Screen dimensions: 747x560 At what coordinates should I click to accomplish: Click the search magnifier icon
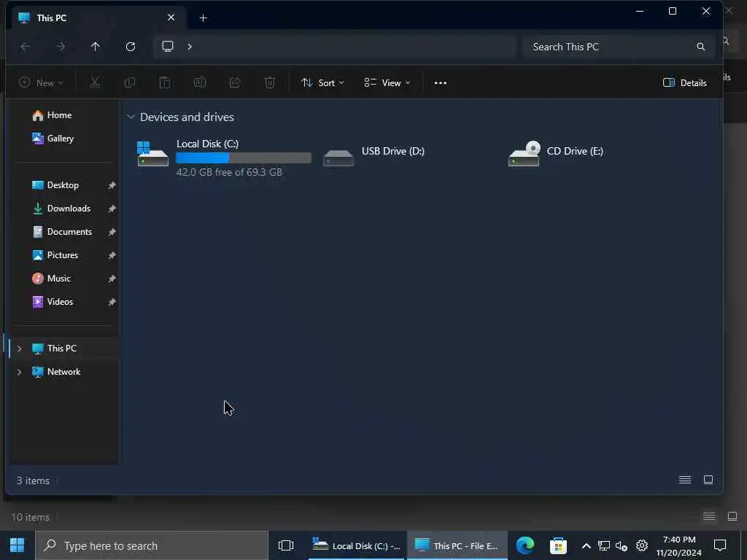pos(701,47)
